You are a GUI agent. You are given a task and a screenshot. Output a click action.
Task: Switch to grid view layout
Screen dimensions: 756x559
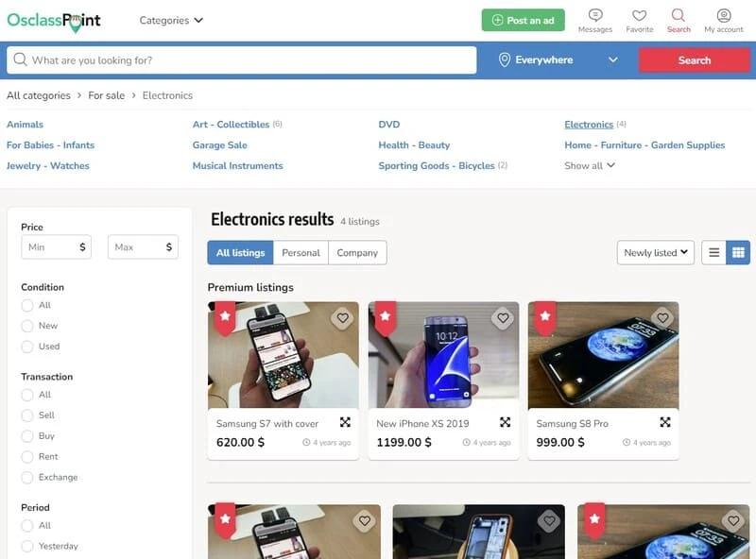pyautogui.click(x=738, y=252)
